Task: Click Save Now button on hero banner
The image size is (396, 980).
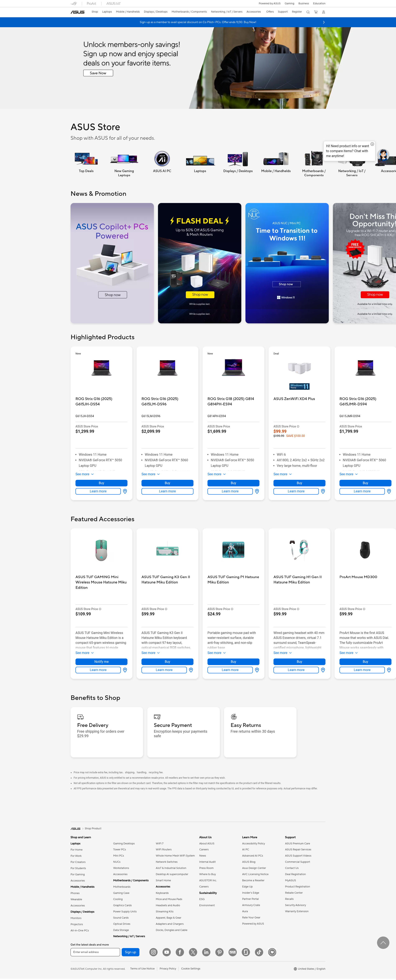Action: (98, 73)
